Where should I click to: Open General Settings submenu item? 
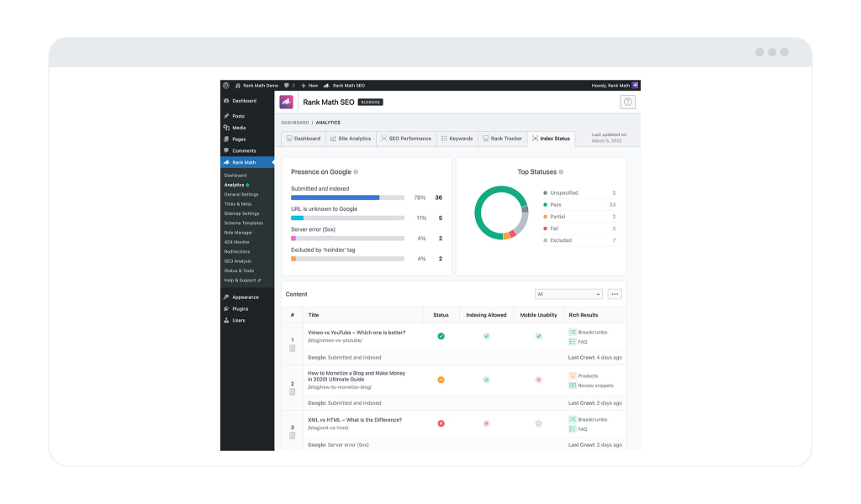point(241,195)
